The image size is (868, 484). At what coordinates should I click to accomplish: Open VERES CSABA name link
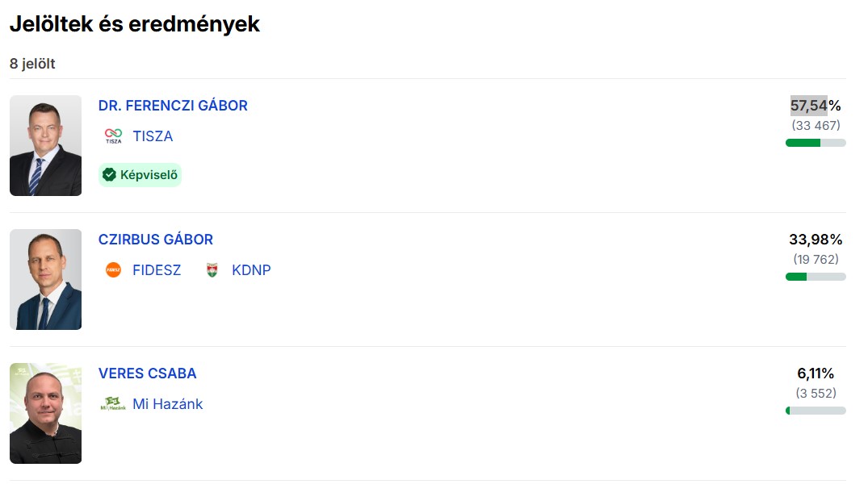pyautogui.click(x=147, y=373)
